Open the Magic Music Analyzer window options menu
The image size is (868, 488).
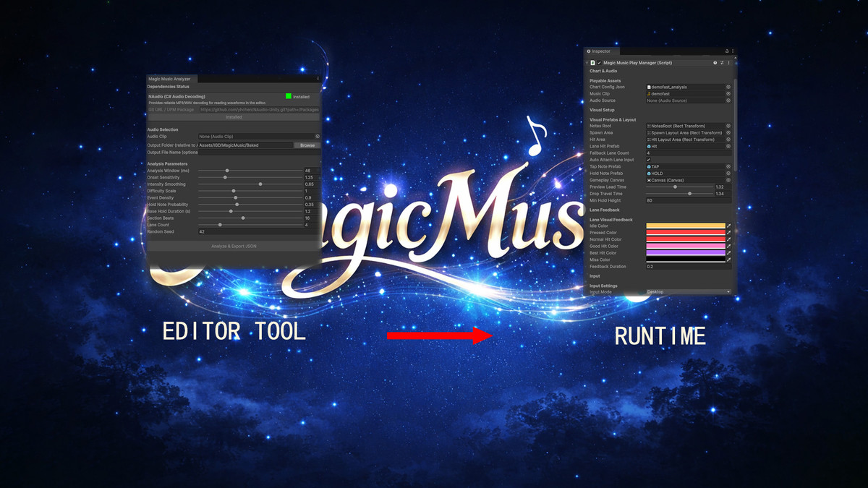tap(318, 78)
